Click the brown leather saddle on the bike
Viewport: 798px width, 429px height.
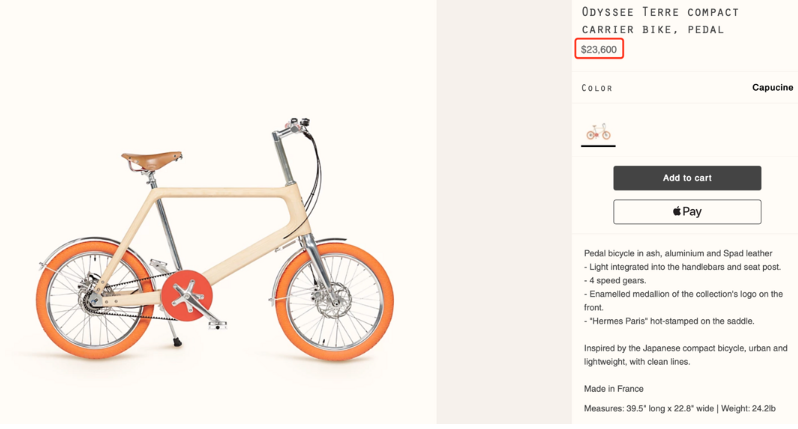(x=152, y=160)
